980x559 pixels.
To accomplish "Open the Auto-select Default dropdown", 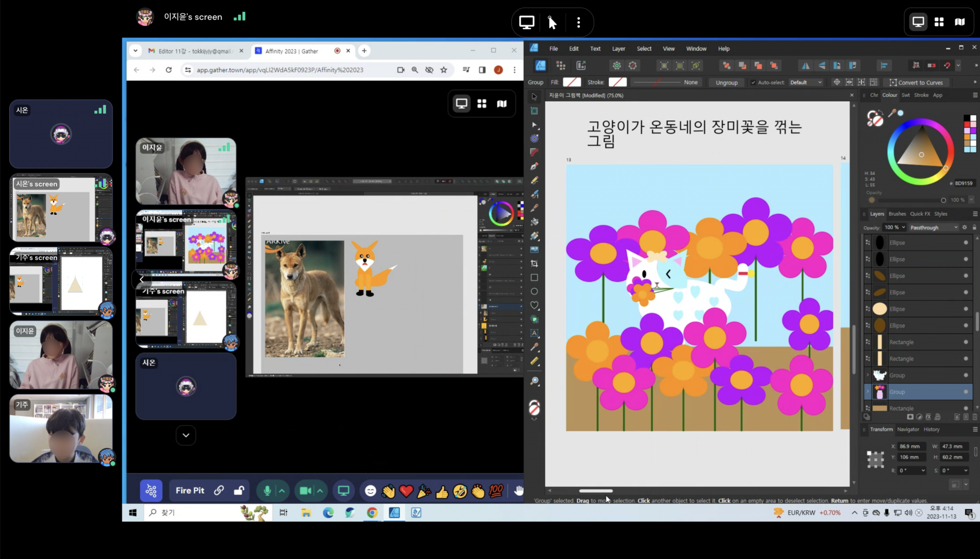I will pyautogui.click(x=805, y=83).
